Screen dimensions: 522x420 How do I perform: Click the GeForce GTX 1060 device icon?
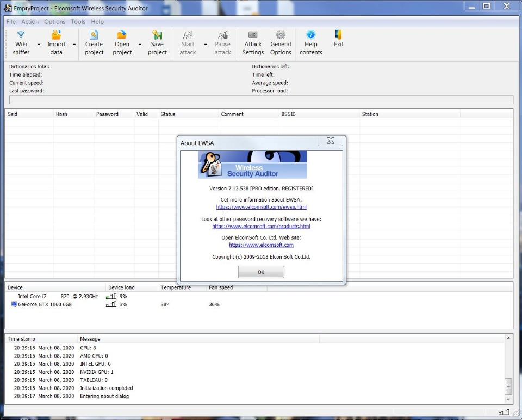(x=14, y=304)
